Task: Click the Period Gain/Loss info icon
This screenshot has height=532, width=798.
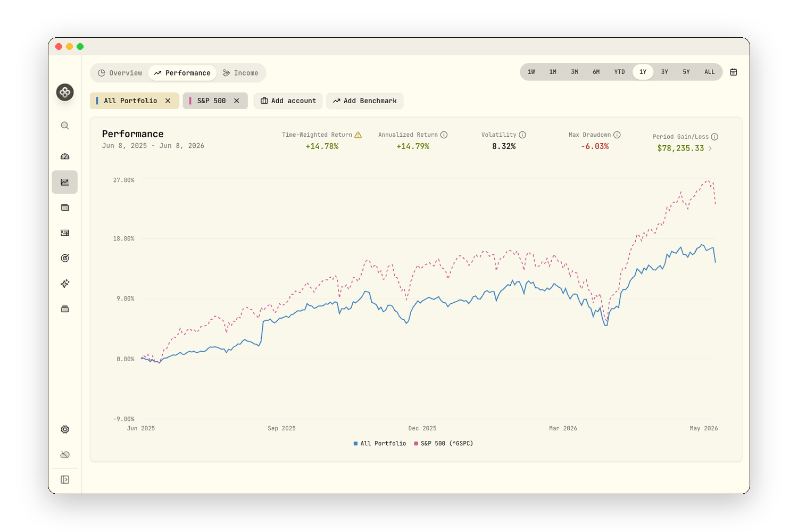Action: (714, 137)
